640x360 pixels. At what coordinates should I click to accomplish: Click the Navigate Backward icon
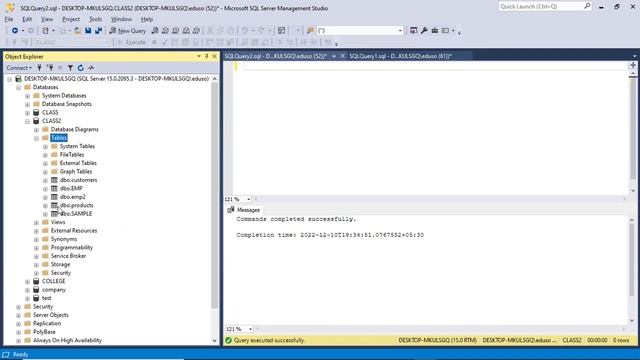tap(15, 31)
